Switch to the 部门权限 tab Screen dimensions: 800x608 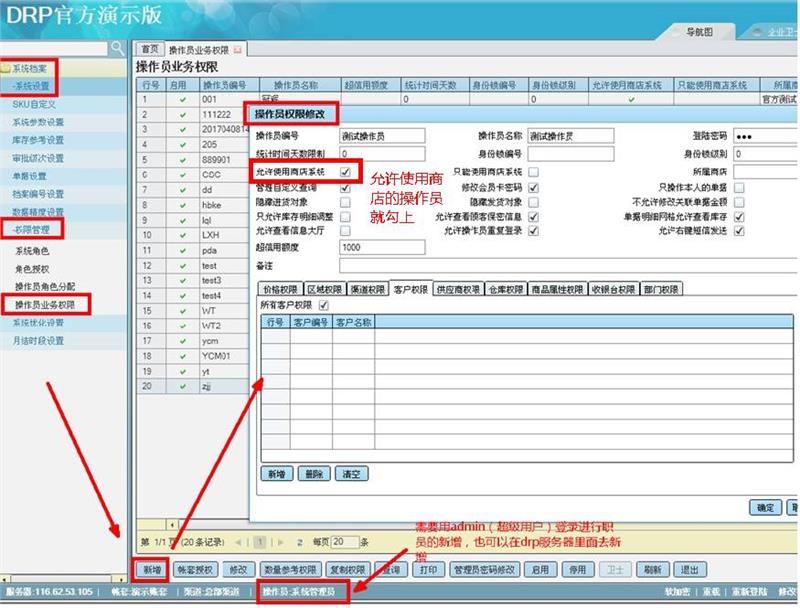[x=661, y=289]
